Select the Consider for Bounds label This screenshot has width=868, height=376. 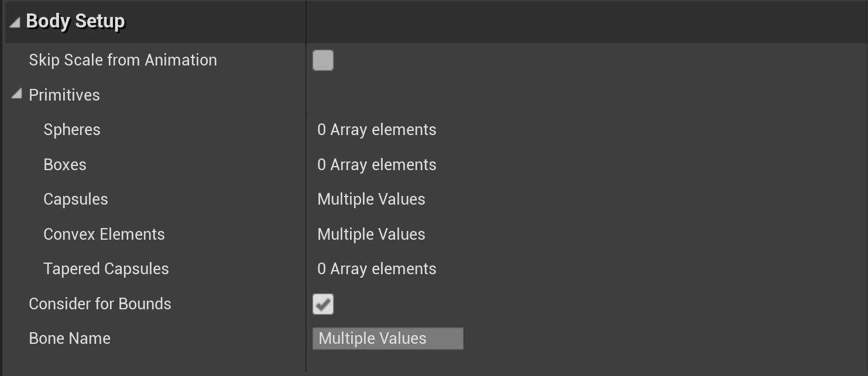pos(100,304)
